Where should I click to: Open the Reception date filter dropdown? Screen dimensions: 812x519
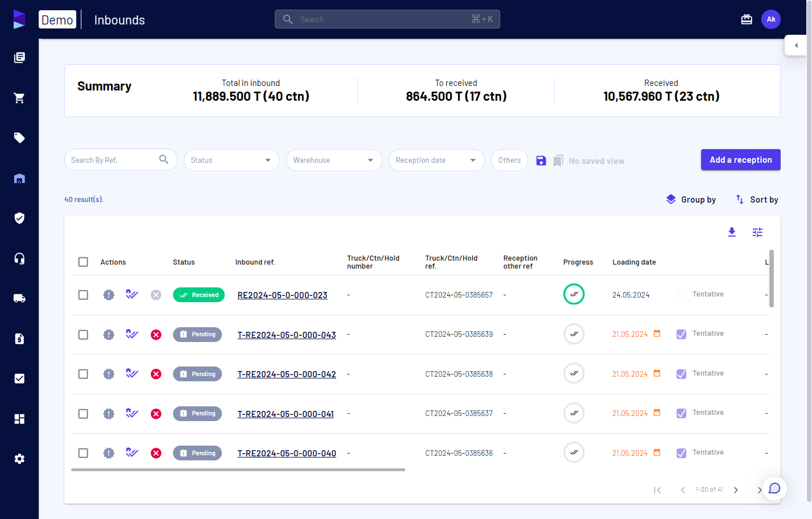436,160
